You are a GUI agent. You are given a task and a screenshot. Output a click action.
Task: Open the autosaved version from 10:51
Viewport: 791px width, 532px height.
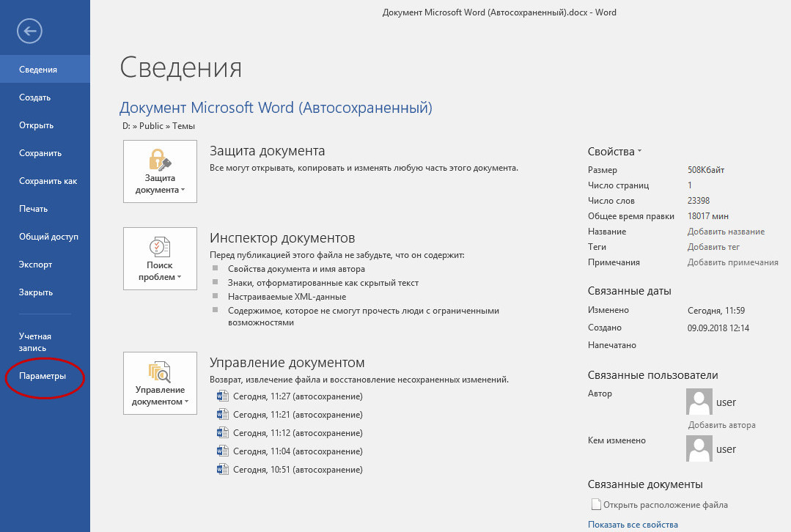click(x=298, y=470)
